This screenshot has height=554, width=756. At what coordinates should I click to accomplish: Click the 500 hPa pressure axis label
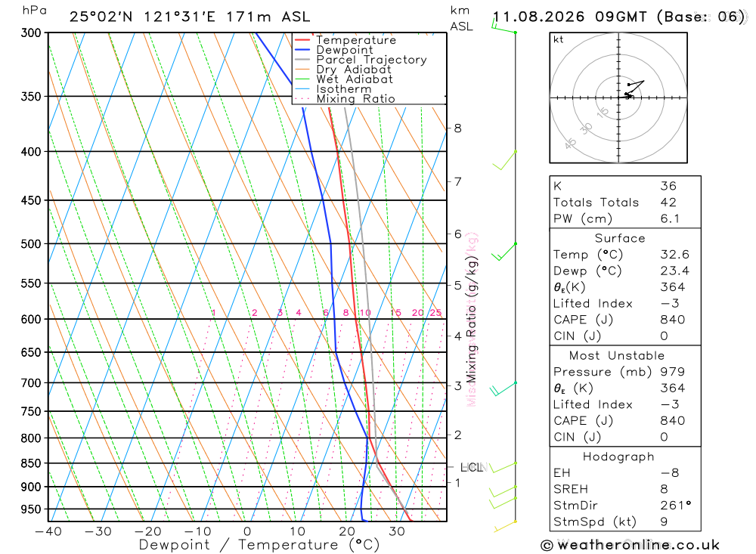tap(31, 244)
